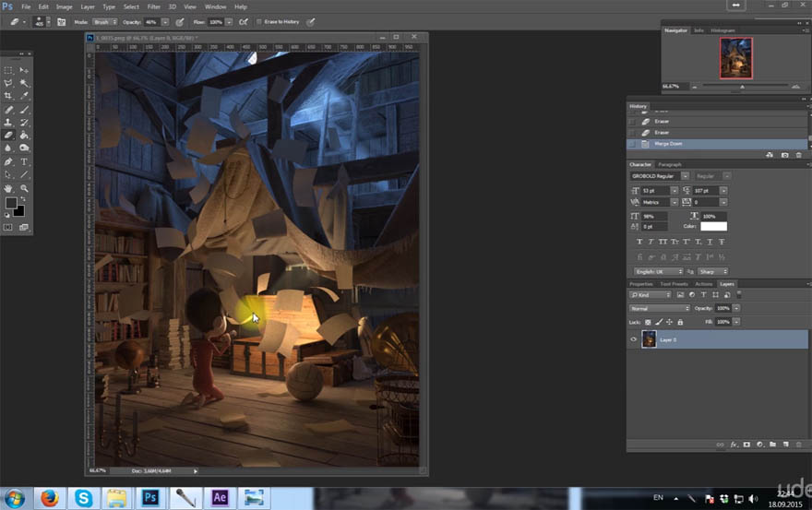Select the Clone Stamp tool
Image resolution: width=812 pixels, height=510 pixels.
(x=8, y=122)
